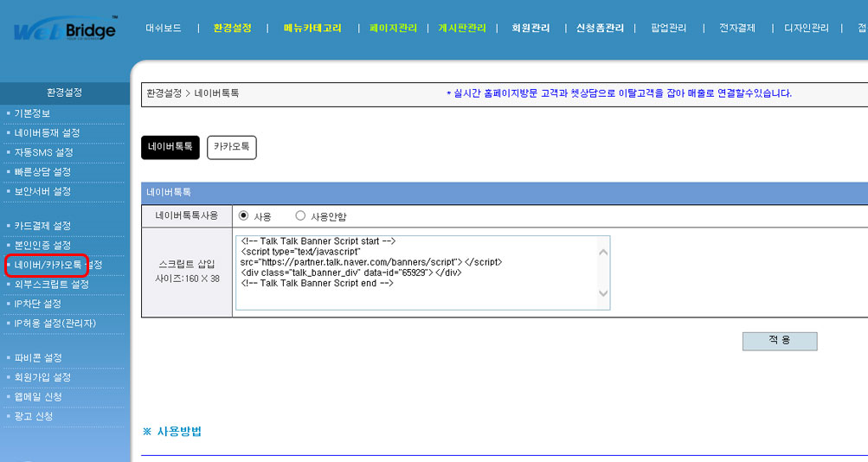Screen dimensions: 868x462
Task: Open the 팝업관리 menu
Action: click(669, 28)
